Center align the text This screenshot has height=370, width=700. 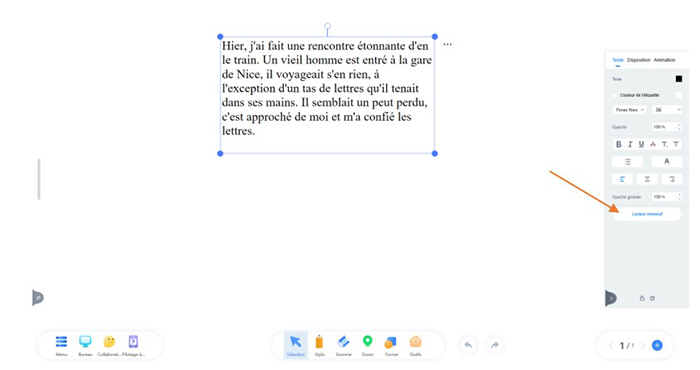click(x=647, y=179)
